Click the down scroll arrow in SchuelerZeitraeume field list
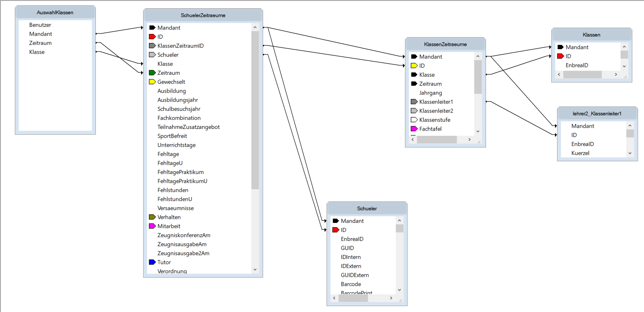The width and height of the screenshot is (644, 312). (255, 269)
